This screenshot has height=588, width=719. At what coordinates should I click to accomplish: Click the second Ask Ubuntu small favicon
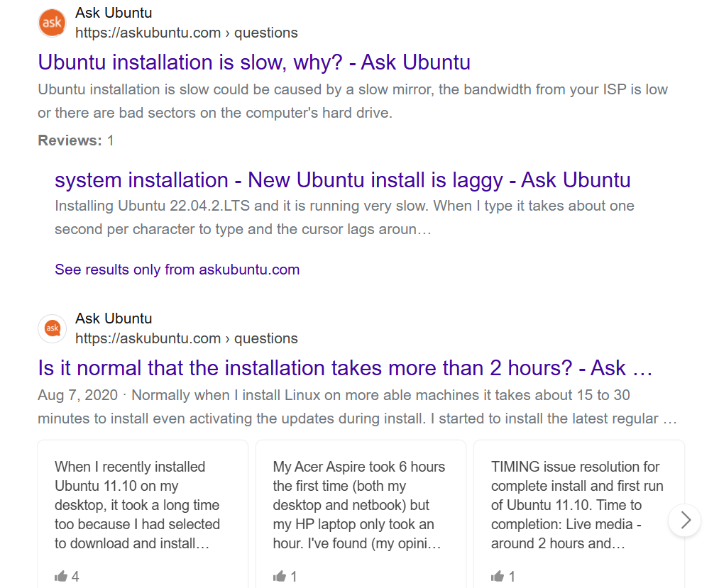[53, 328]
